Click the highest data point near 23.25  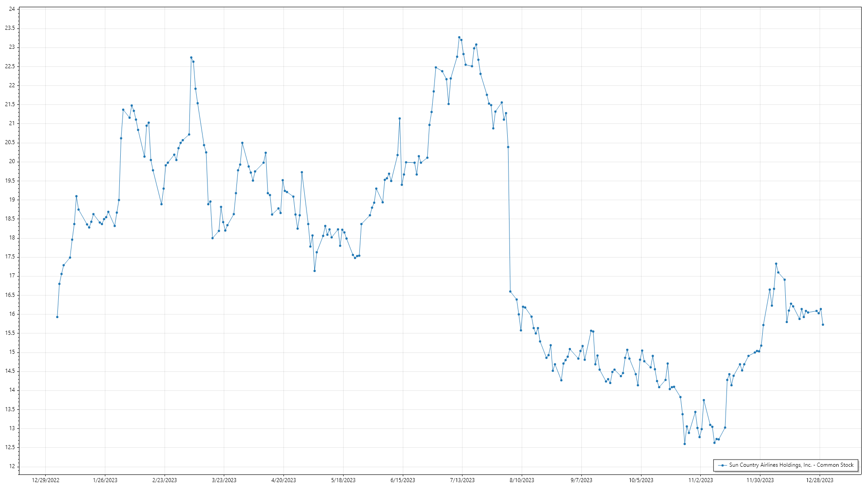tap(459, 38)
